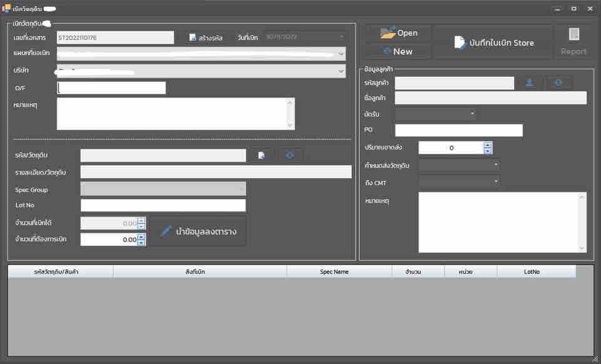
Task: Click the scroll down arrow in left หมายเหตุ box
Action: tap(290, 125)
